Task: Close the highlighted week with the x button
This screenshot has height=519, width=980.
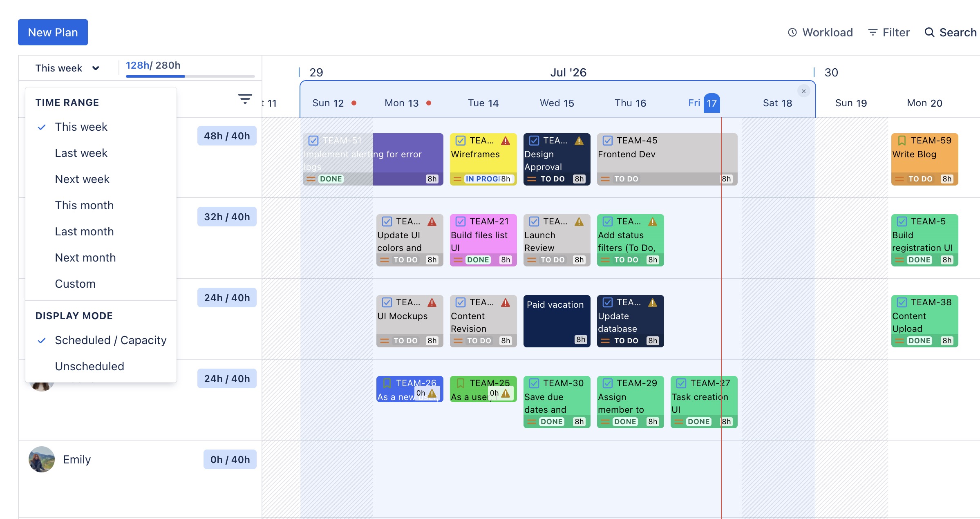Action: click(x=803, y=91)
